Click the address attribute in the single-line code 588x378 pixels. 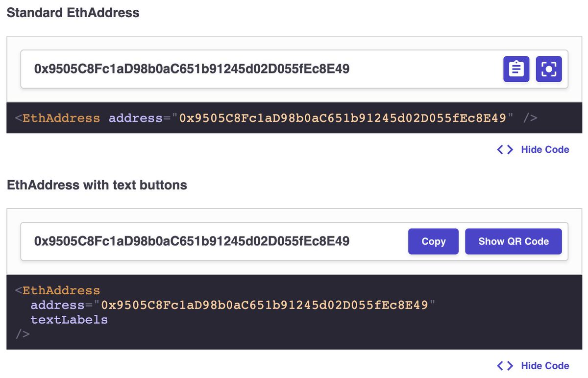[x=135, y=118]
